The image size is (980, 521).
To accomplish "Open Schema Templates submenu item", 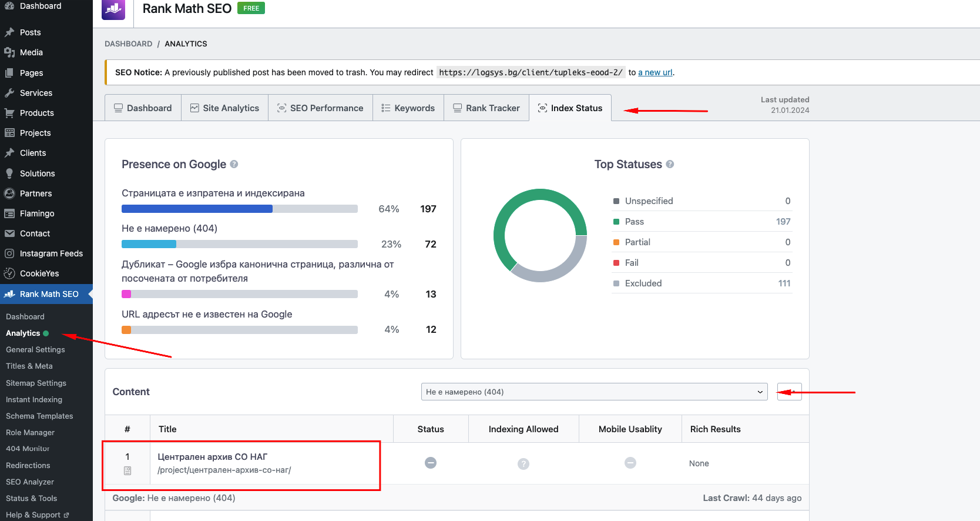I will (39, 416).
